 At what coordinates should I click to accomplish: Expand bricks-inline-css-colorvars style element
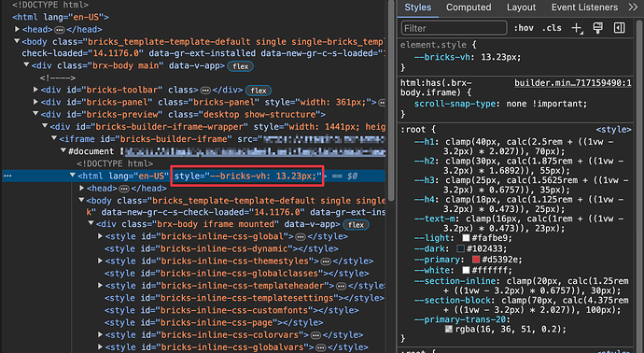click(100, 334)
